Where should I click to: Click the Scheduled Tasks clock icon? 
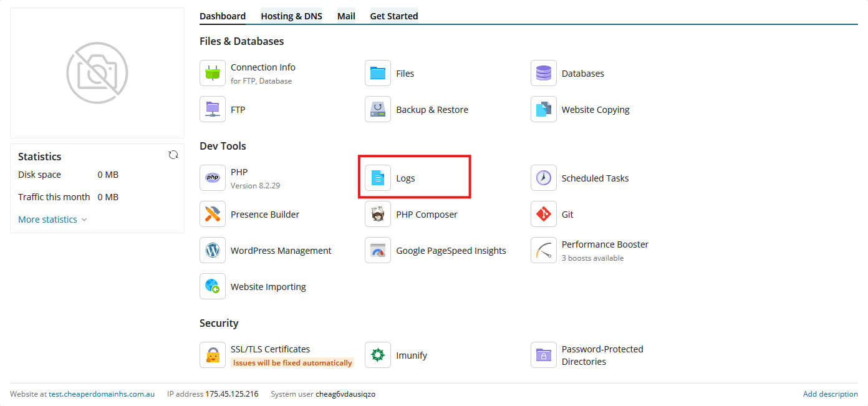pyautogui.click(x=544, y=178)
